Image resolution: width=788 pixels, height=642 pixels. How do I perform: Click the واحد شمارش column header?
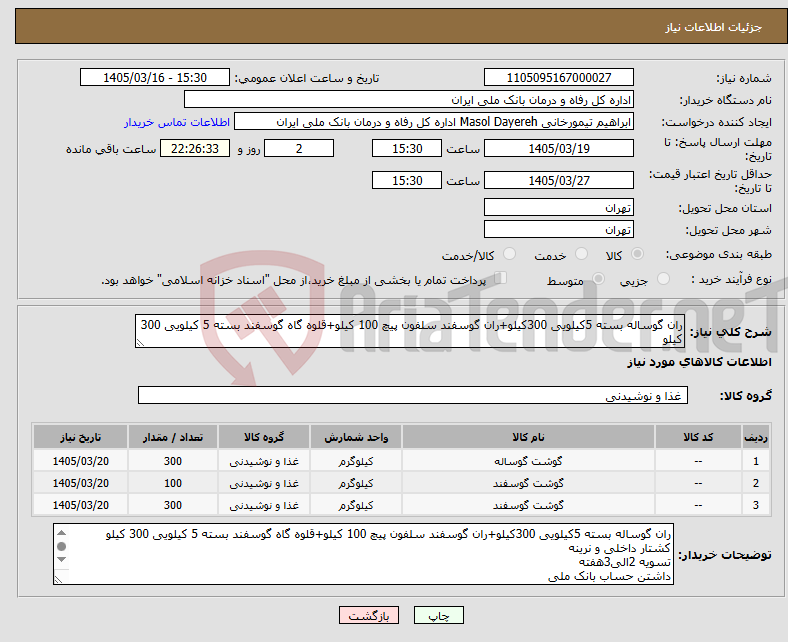(356, 437)
